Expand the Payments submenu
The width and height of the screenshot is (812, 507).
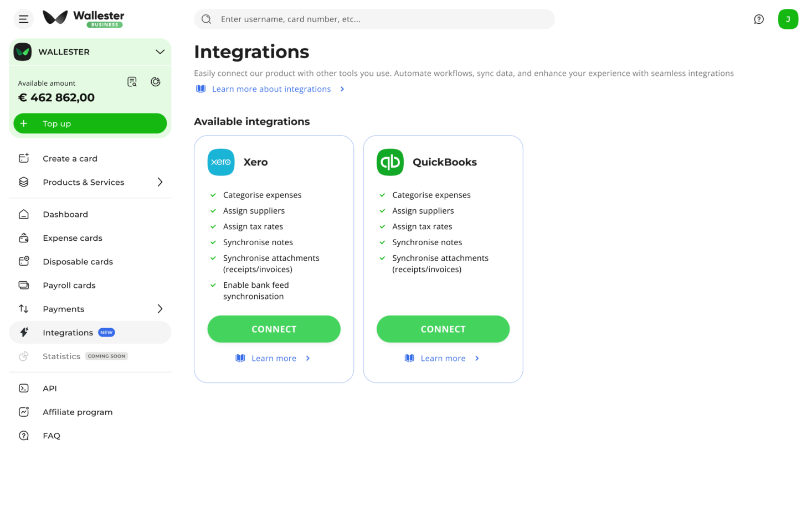pos(160,309)
